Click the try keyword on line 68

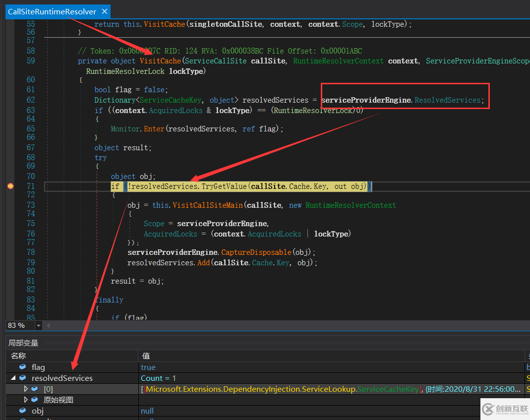[101, 158]
